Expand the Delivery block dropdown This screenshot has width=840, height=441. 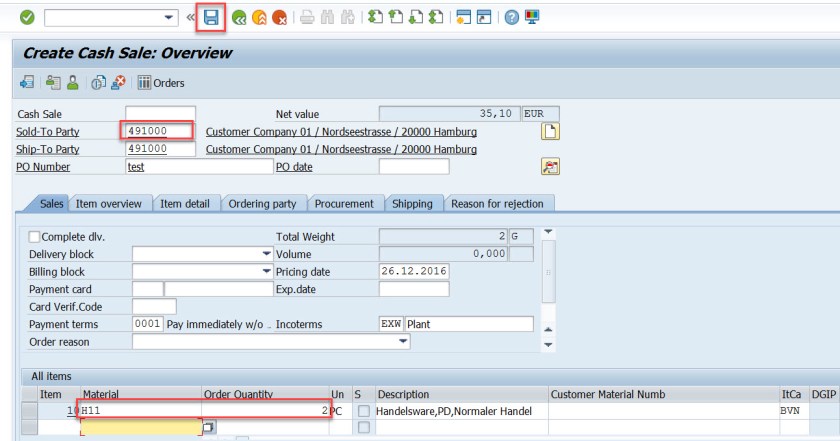point(266,255)
